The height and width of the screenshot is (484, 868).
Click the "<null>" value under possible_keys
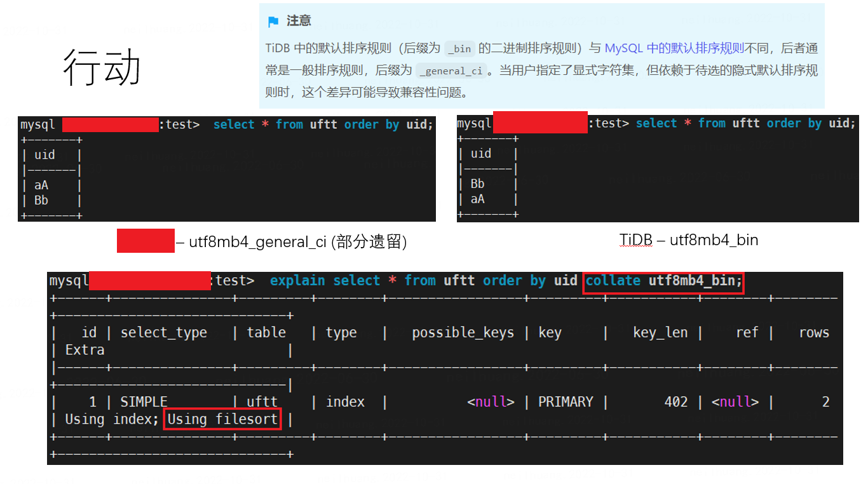pyautogui.click(x=491, y=402)
